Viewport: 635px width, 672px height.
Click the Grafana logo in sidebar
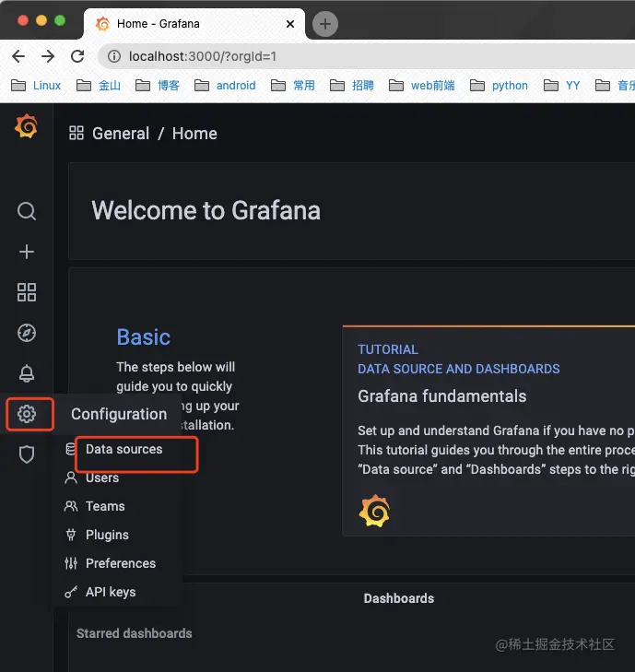coord(26,126)
